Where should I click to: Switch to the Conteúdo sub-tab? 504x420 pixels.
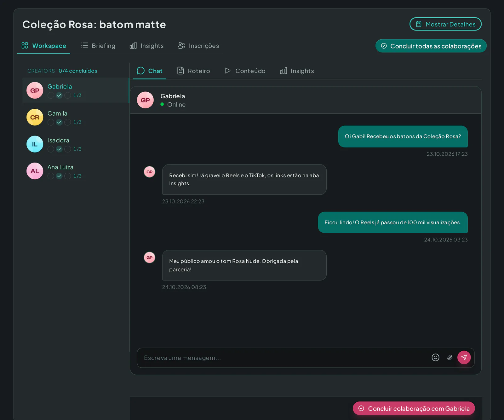coord(245,71)
